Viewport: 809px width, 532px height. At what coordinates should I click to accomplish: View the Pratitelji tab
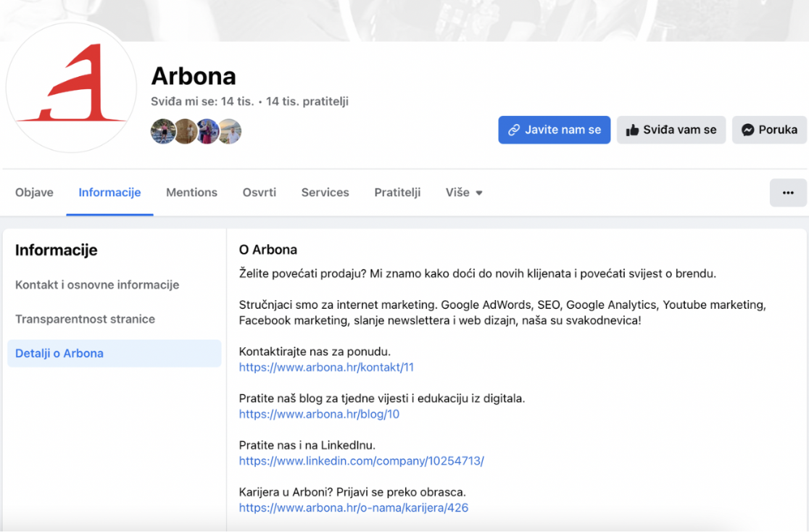point(397,193)
